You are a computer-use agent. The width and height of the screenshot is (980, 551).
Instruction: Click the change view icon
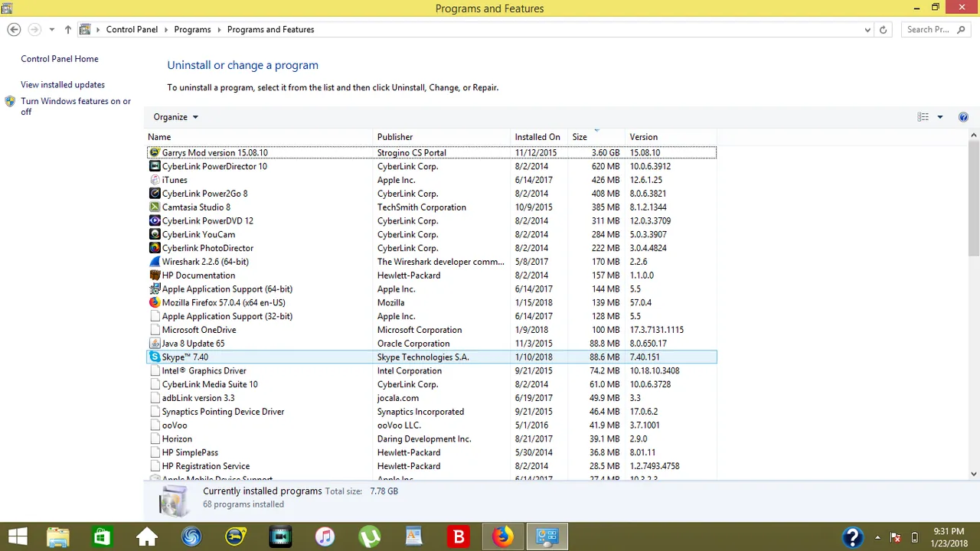(923, 117)
